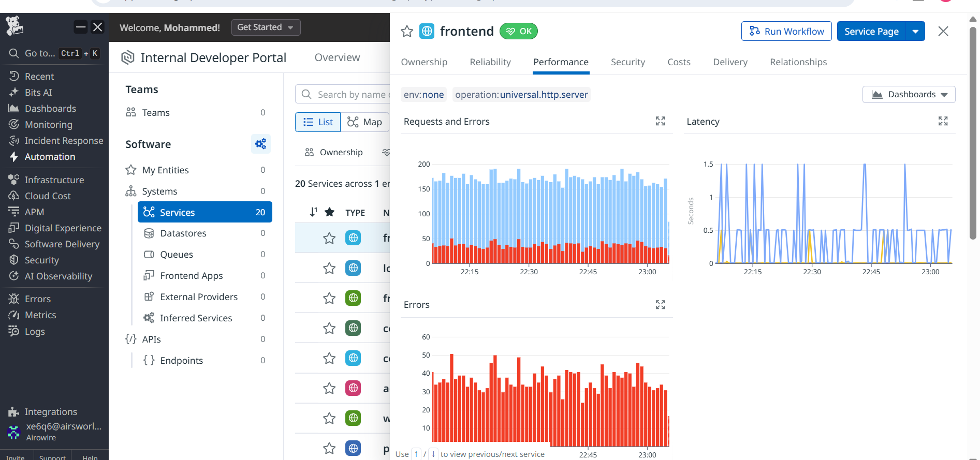Select Datastores in the Software tree

point(183,233)
